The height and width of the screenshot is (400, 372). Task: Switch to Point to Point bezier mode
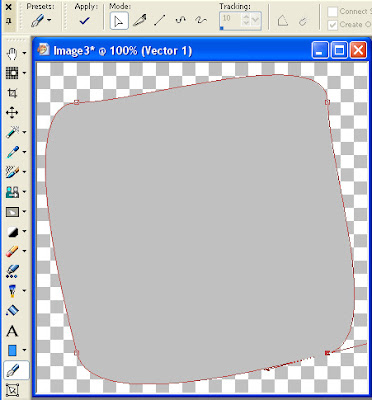point(180,21)
